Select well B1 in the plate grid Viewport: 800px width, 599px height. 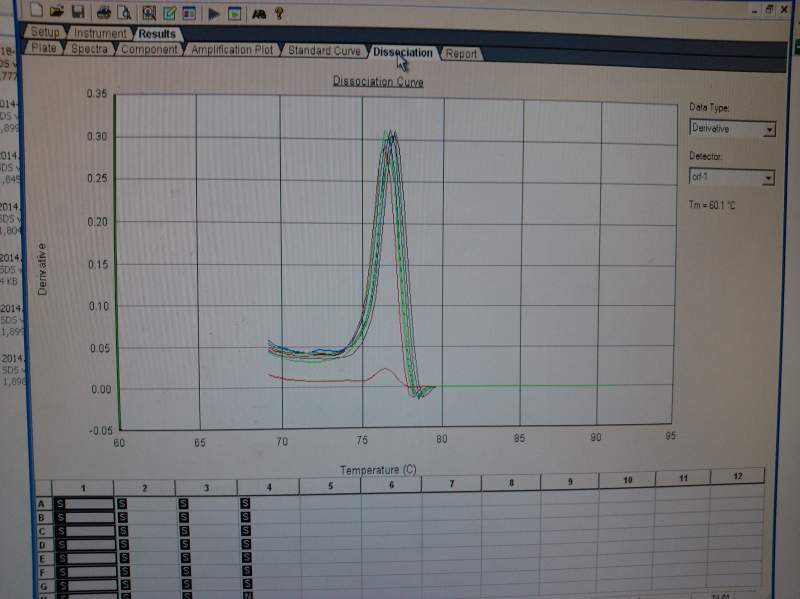(x=84, y=517)
